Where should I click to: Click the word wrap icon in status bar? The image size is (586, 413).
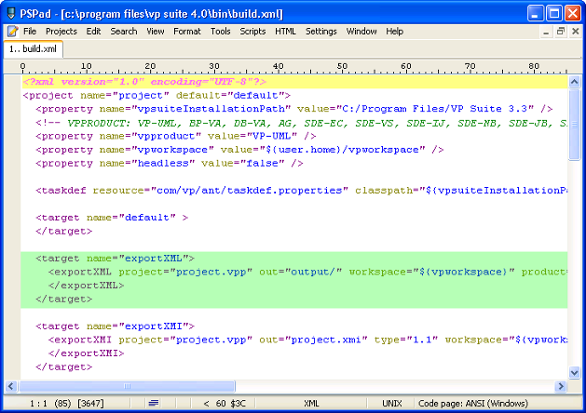tap(154, 403)
